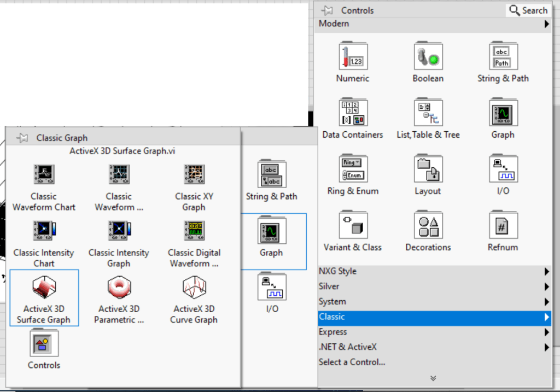Pin the Controls palette with thumbtack

click(327, 10)
